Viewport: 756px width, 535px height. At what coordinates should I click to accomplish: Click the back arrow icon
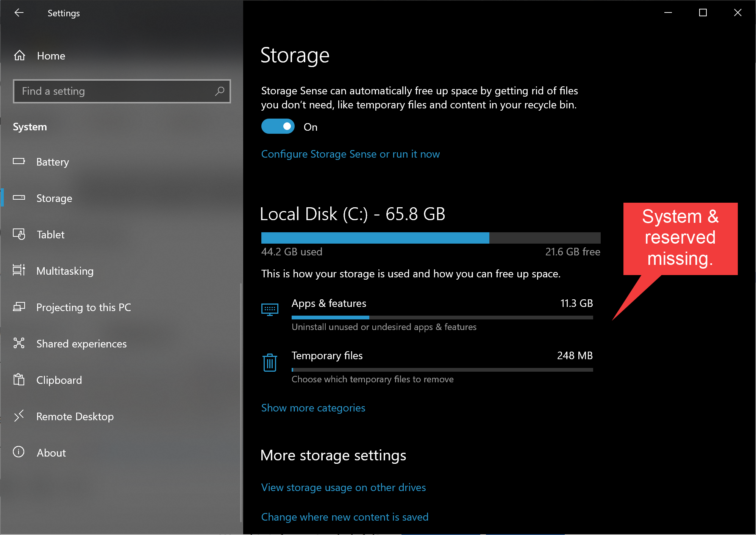19,13
